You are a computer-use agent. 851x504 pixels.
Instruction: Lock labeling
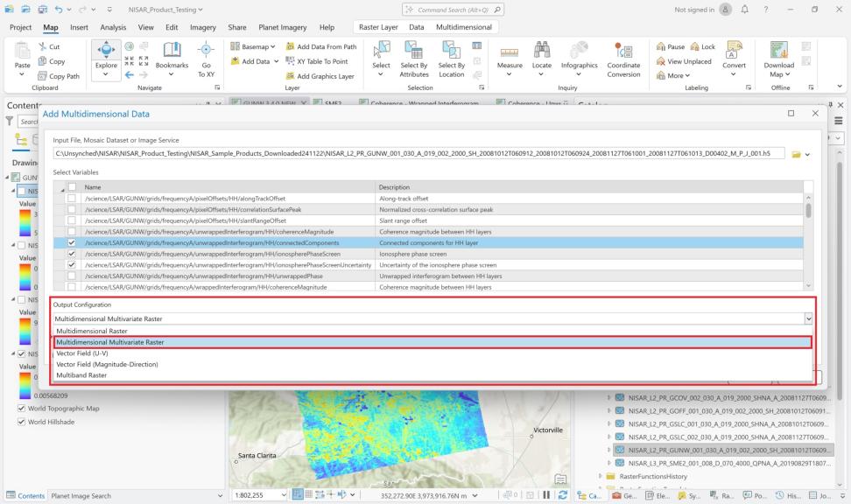pyautogui.click(x=702, y=46)
